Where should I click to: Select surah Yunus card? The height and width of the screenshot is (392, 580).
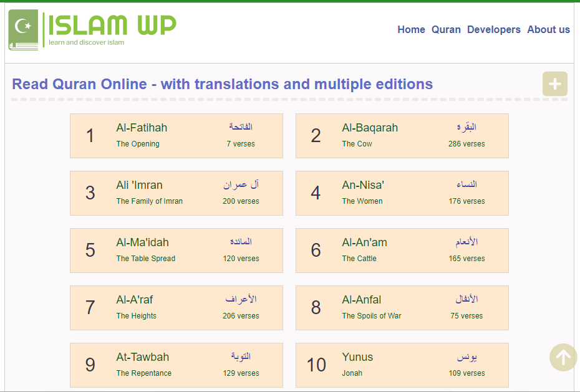[x=402, y=365]
